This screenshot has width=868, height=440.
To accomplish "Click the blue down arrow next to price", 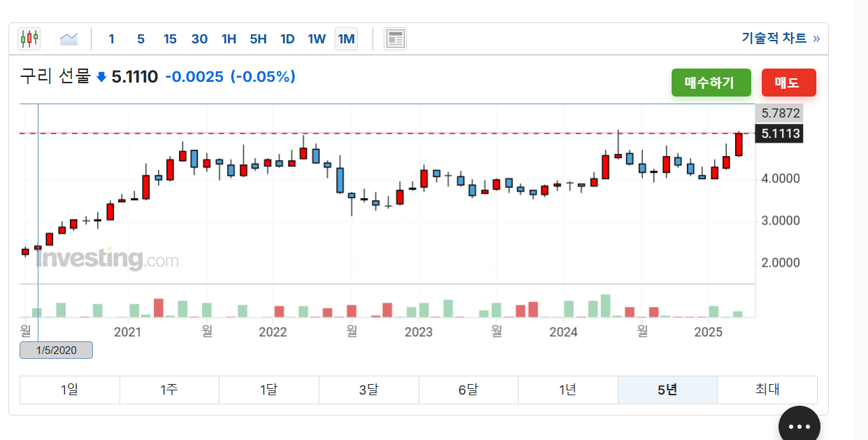I will (x=101, y=77).
